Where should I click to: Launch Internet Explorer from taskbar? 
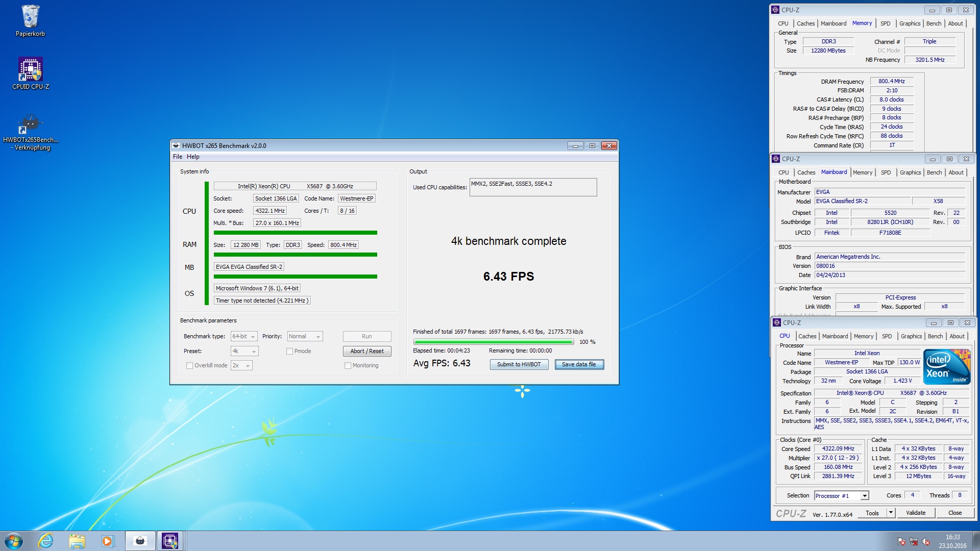tap(46, 541)
